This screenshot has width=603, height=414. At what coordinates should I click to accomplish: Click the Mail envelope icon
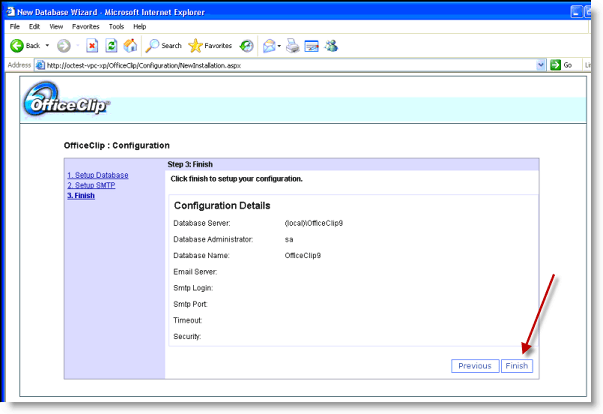click(269, 46)
